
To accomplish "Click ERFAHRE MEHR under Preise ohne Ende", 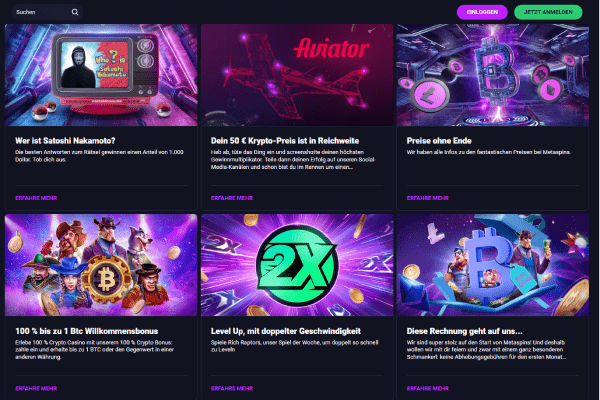I will [x=427, y=198].
